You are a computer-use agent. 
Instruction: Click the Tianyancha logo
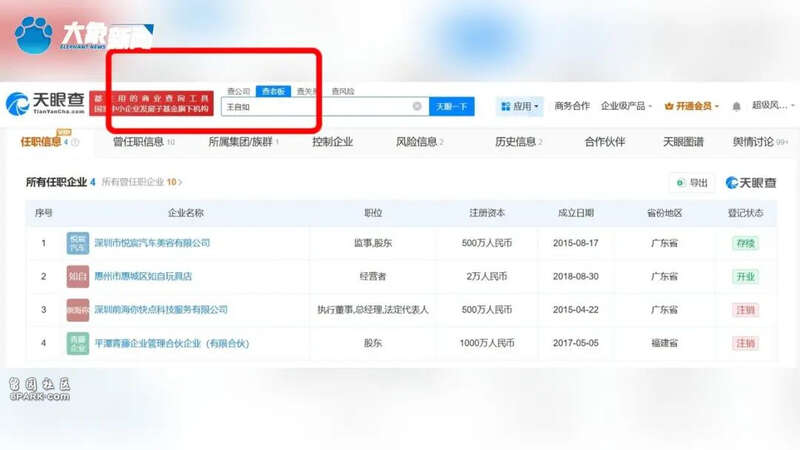(x=46, y=105)
